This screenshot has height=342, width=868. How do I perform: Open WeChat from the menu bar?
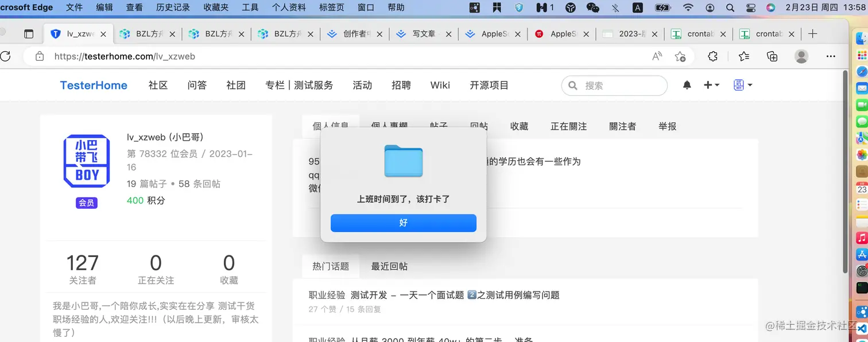(591, 7)
